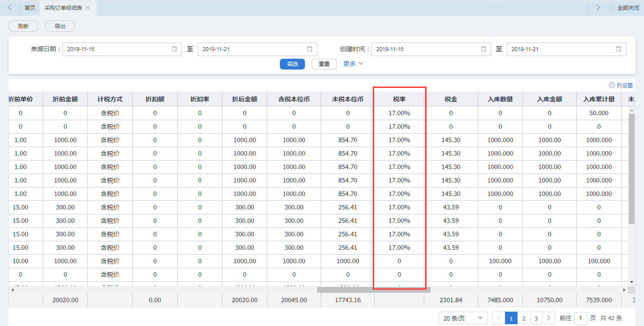Expand 更多 filter options
644x326 pixels.
click(353, 64)
